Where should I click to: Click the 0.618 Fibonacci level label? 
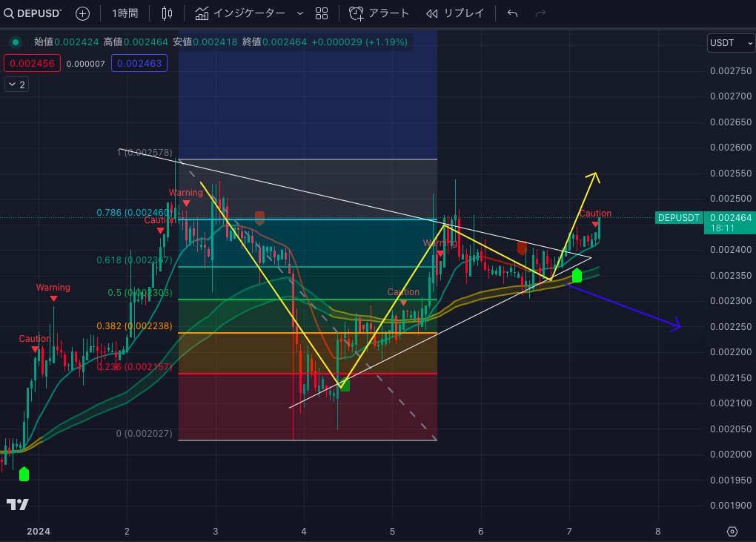pyautogui.click(x=134, y=260)
